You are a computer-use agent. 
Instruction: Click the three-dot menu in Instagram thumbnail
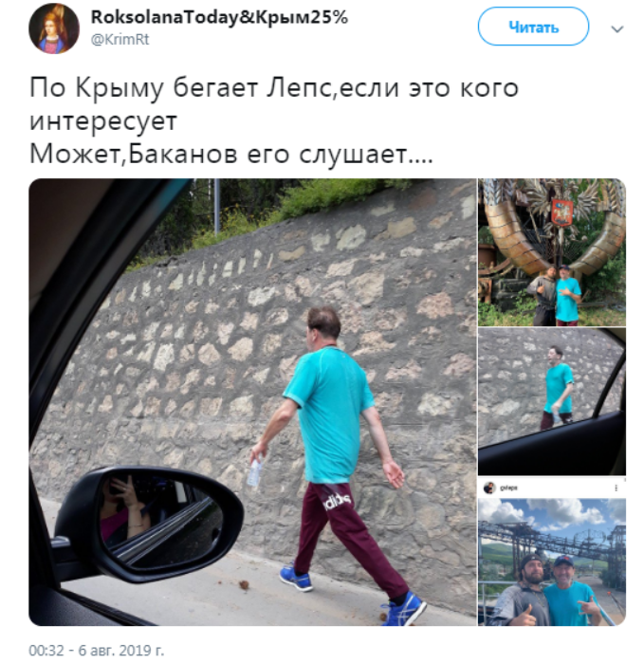tap(616, 488)
